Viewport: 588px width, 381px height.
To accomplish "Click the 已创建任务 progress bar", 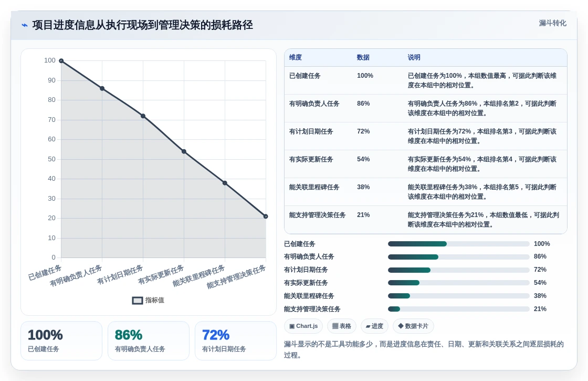I will coord(459,244).
